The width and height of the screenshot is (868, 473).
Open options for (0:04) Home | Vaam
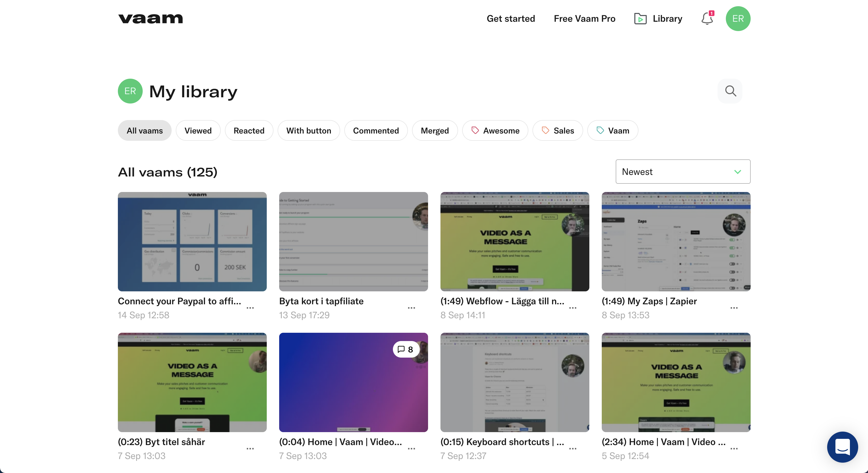(412, 448)
